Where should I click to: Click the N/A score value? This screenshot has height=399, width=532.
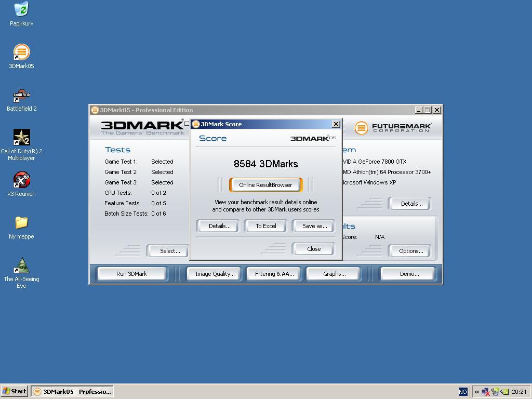tap(380, 237)
